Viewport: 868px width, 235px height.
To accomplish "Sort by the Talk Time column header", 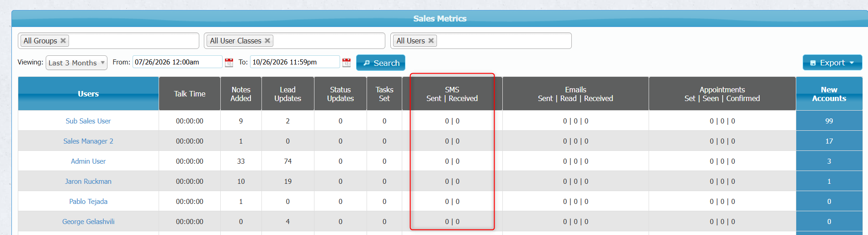I will pyautogui.click(x=190, y=94).
